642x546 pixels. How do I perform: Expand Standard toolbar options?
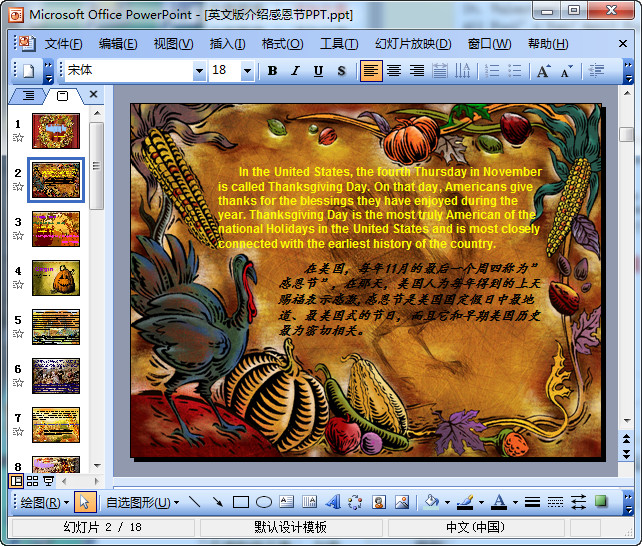[48, 71]
